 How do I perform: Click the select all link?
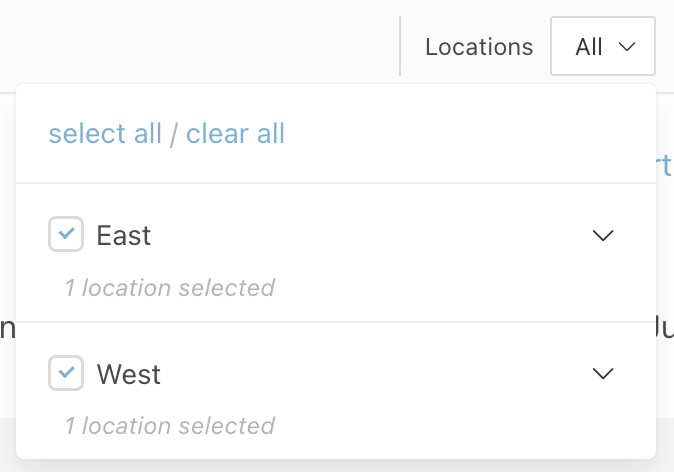click(x=105, y=133)
